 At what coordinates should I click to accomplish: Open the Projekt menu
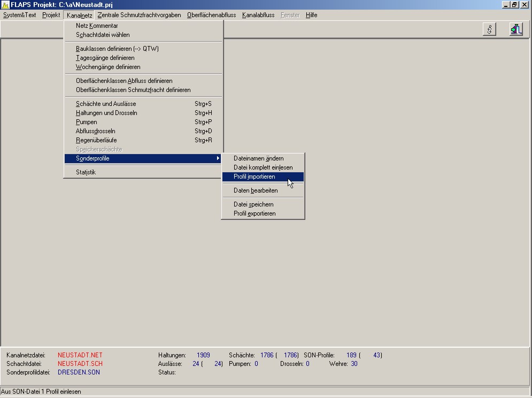click(x=51, y=15)
